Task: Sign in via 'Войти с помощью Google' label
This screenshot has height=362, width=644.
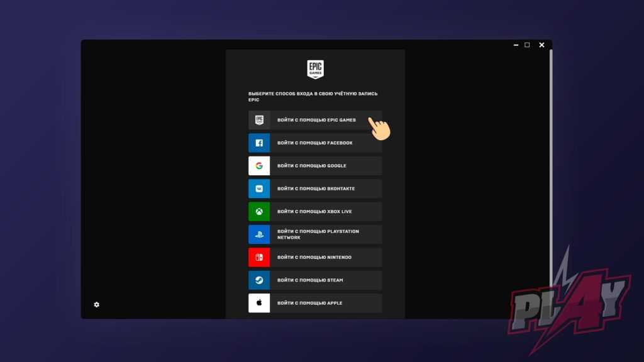Action: pos(311,166)
